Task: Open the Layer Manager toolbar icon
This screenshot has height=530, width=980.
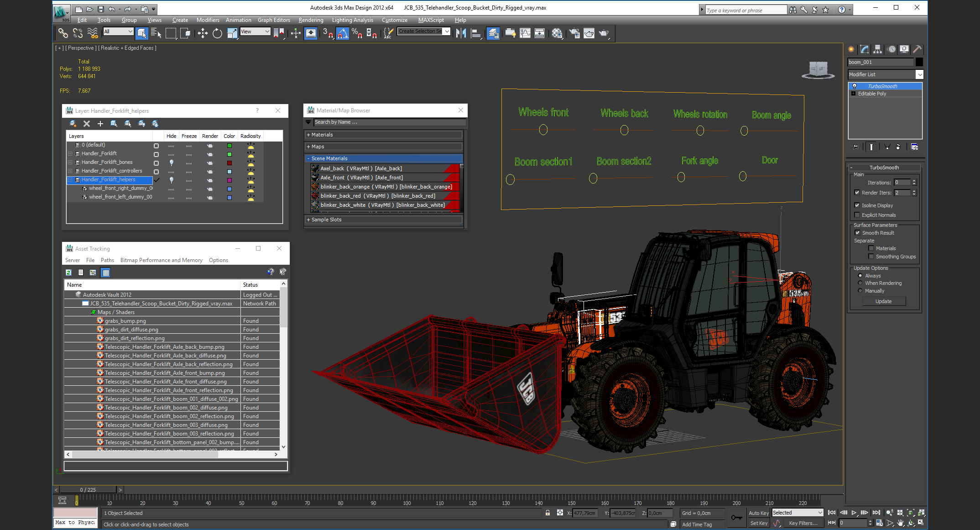Action: 493,33
